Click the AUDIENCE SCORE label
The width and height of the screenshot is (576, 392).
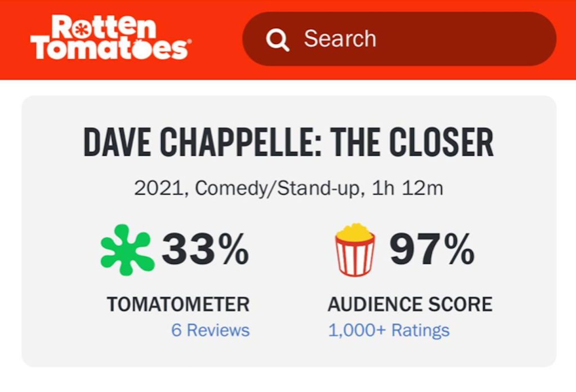click(410, 304)
